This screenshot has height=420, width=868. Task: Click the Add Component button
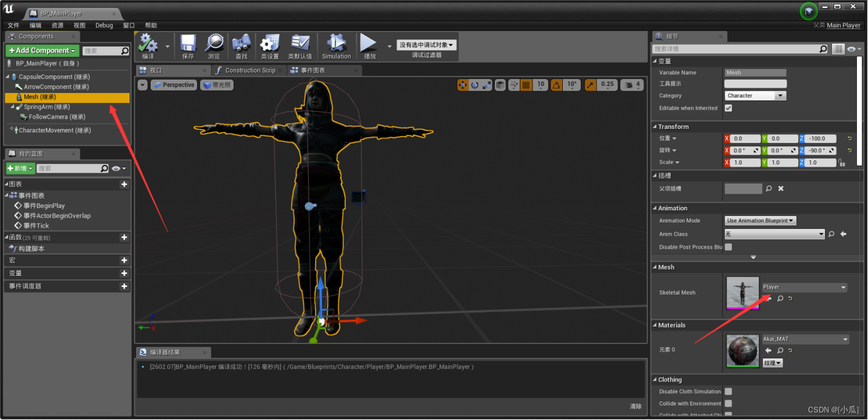[42, 51]
